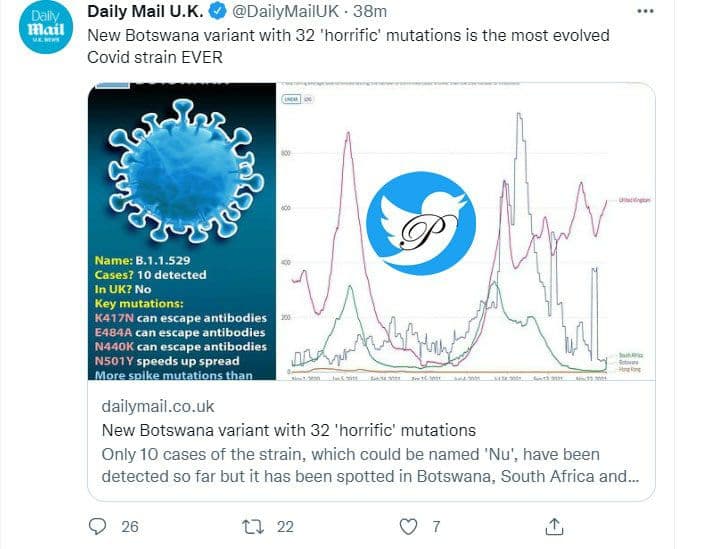
Task: Like the tweet with the heart icon
Action: click(x=407, y=526)
